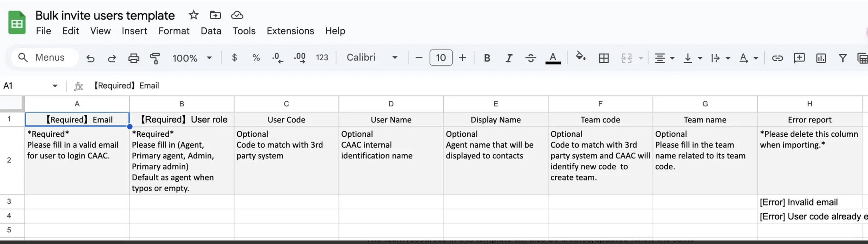
Task: Open the Calibri font dropdown
Action: (372, 57)
